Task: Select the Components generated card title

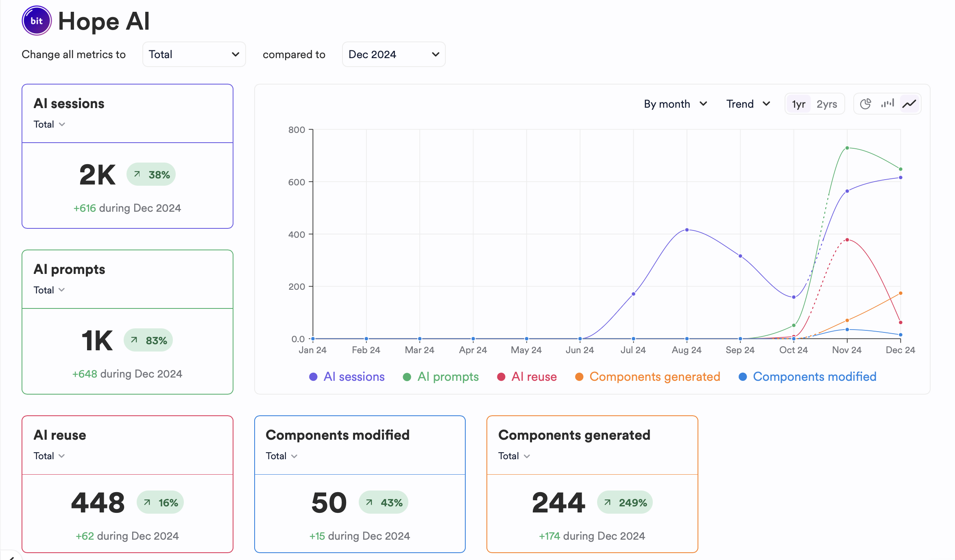Action: click(x=574, y=435)
